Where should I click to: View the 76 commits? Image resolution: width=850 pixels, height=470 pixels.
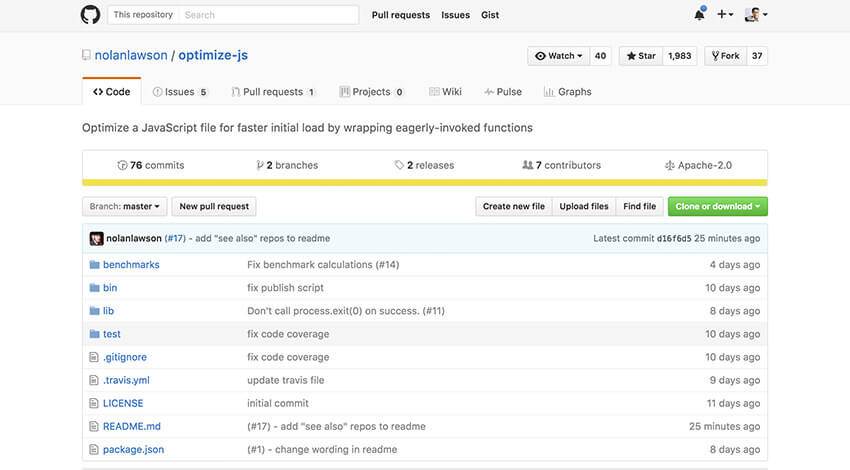[151, 165]
